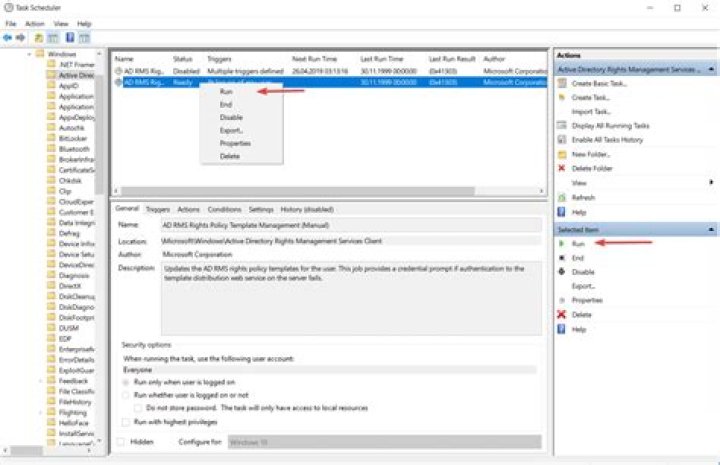The image size is (720, 465).
Task: Choose Run from the context menu
Action: [242, 91]
